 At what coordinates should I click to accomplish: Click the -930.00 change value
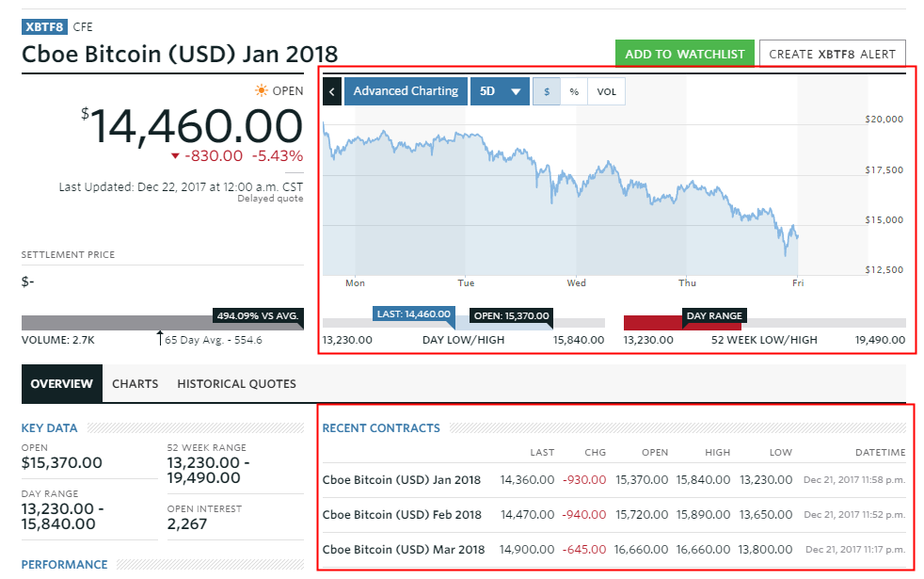[584, 480]
